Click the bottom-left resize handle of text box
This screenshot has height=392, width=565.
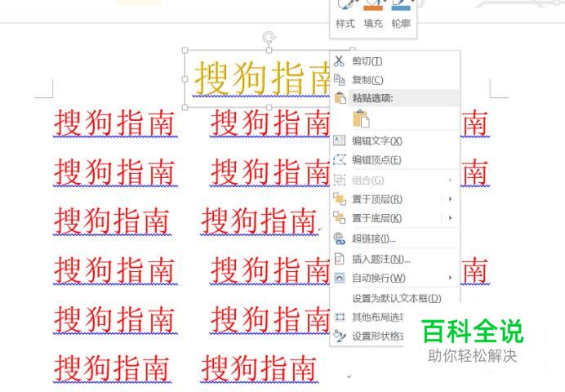(185, 107)
